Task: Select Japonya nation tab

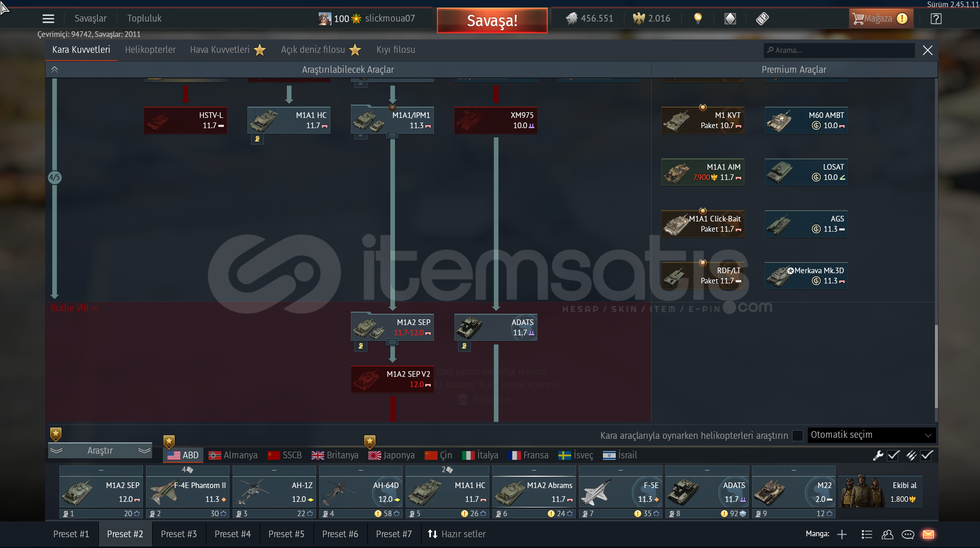Action: pyautogui.click(x=391, y=455)
